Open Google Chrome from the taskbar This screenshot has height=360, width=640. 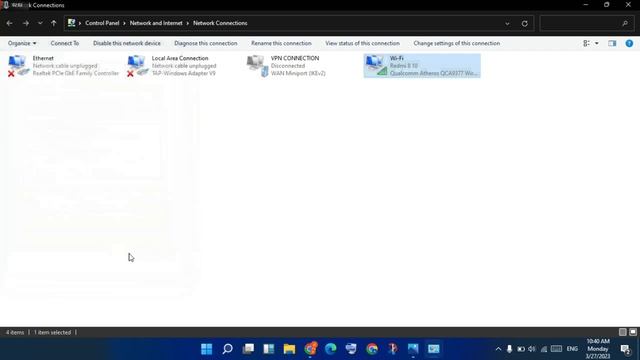tap(372, 349)
